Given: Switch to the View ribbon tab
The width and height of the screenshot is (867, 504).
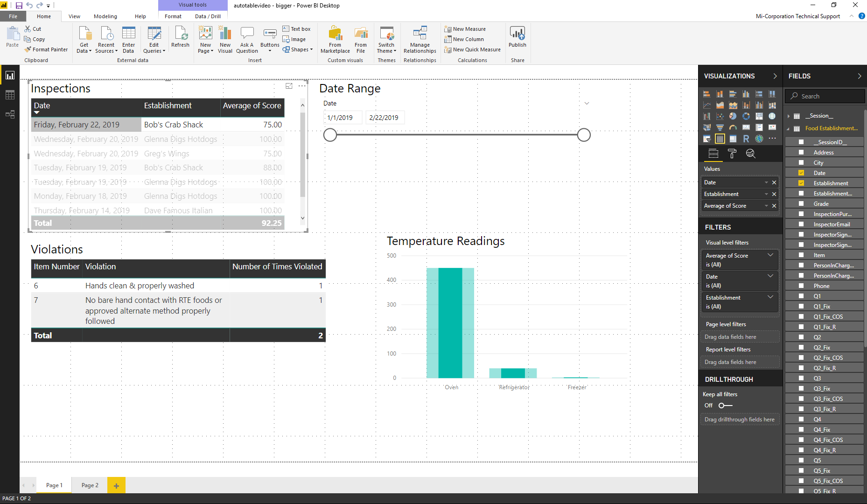Looking at the screenshot, I should (74, 16).
